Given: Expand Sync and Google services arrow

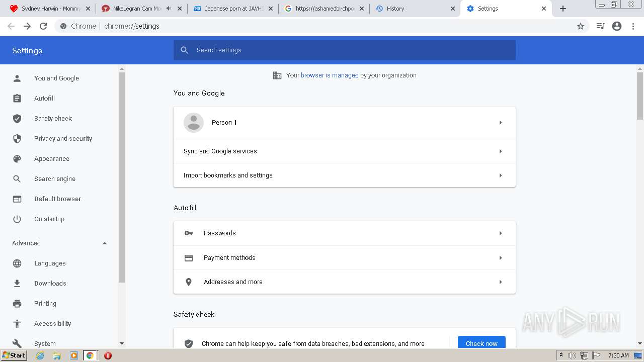Looking at the screenshot, I should pyautogui.click(x=501, y=151).
